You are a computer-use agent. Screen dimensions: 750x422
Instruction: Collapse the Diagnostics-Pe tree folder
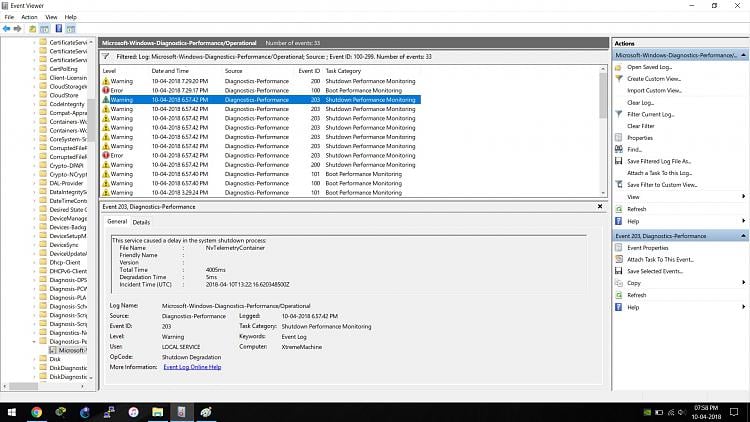pos(34,342)
